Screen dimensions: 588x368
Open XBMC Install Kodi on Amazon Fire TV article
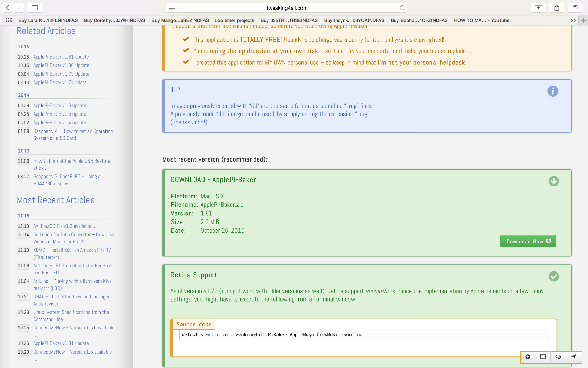(72, 254)
